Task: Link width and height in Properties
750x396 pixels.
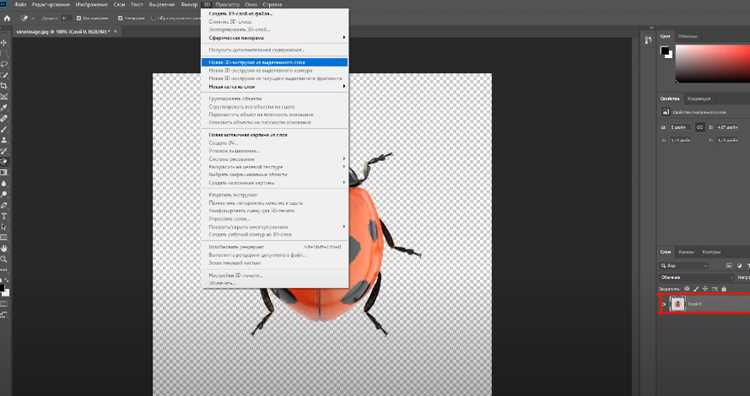Action: click(700, 128)
